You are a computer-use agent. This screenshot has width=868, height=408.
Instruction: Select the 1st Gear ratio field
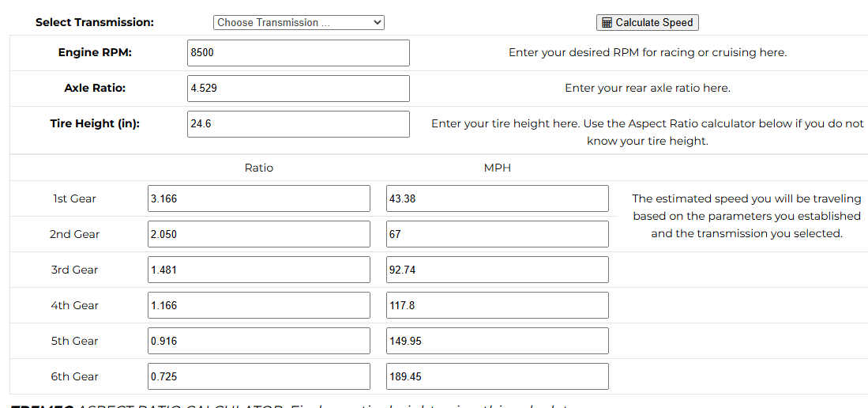(258, 199)
